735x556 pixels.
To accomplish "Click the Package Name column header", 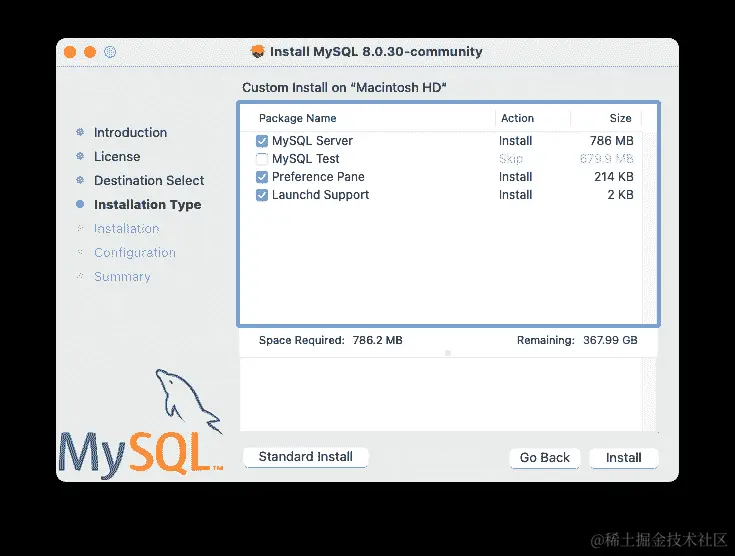I will pyautogui.click(x=298, y=118).
